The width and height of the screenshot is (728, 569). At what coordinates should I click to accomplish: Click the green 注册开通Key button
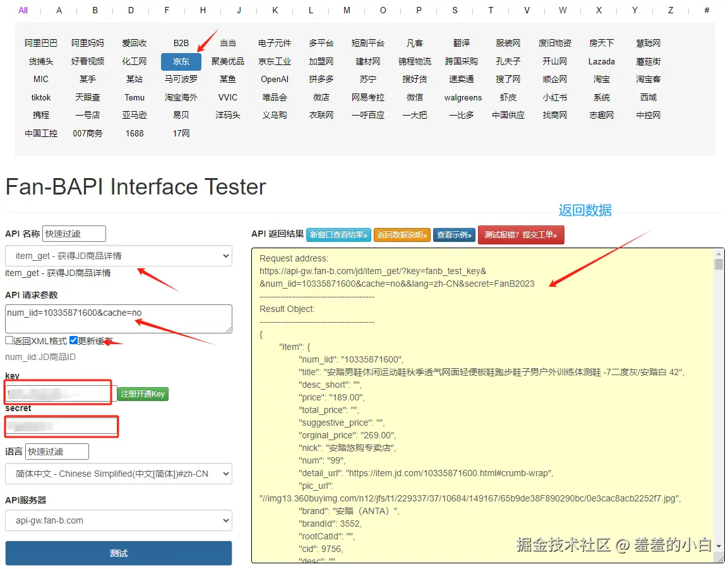coord(143,394)
